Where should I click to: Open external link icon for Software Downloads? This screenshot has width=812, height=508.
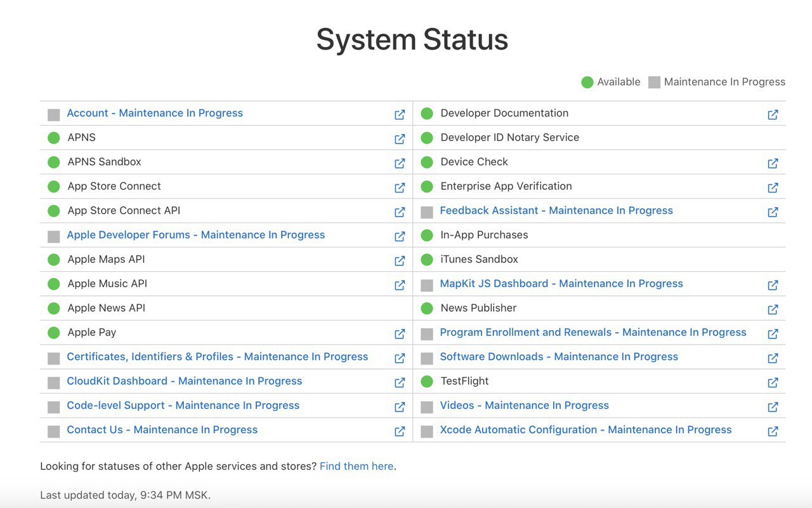773,358
